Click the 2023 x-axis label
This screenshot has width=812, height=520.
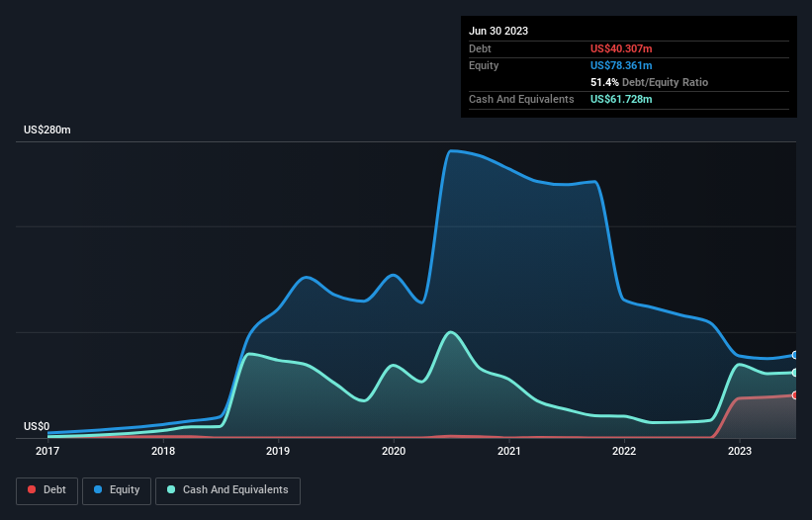pos(740,451)
